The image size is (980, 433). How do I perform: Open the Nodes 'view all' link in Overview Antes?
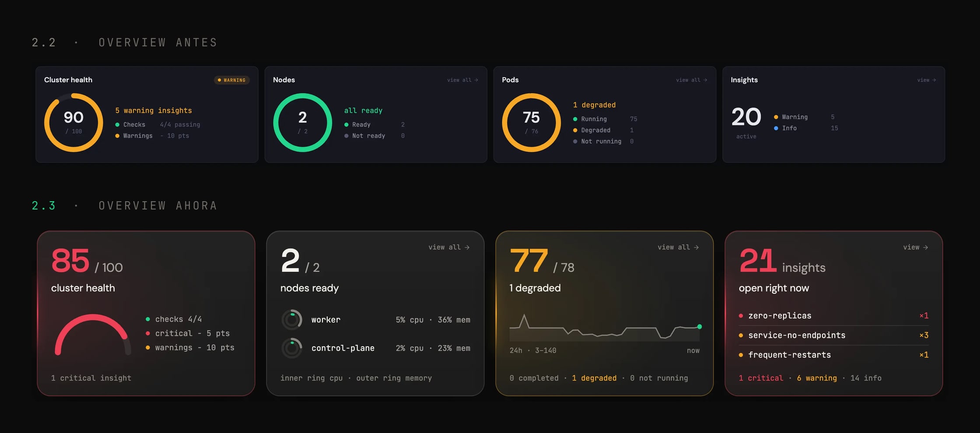462,80
